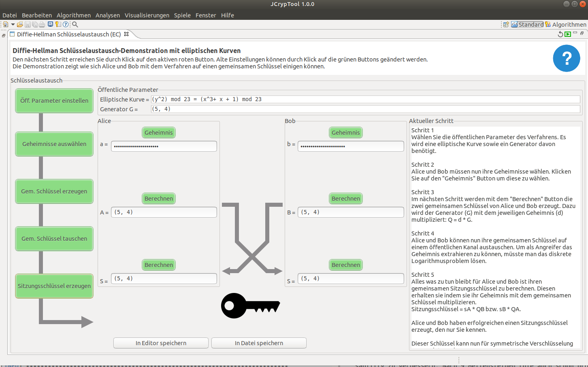Click the Elliptische Kurve input field
588x367 pixels.
365,100
